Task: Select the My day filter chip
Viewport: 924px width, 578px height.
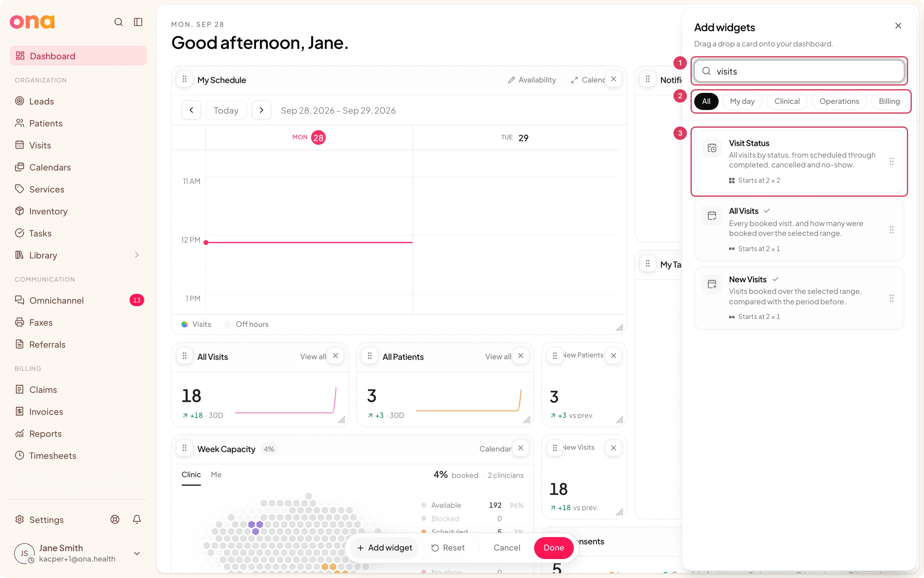Action: coord(742,101)
